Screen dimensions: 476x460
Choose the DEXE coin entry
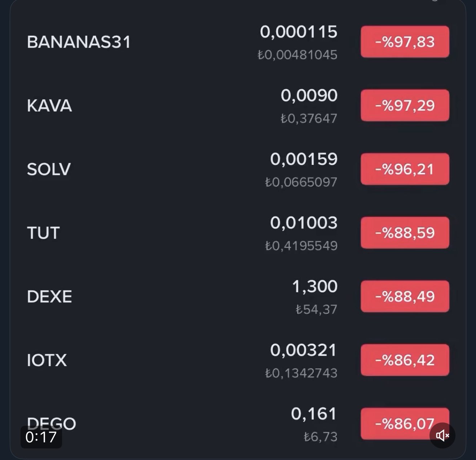click(49, 297)
